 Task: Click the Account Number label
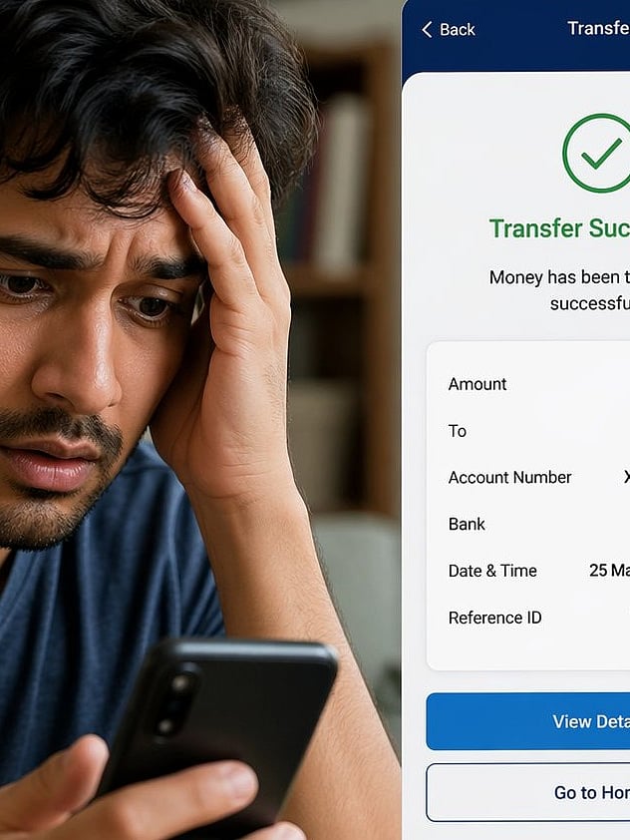click(x=510, y=477)
